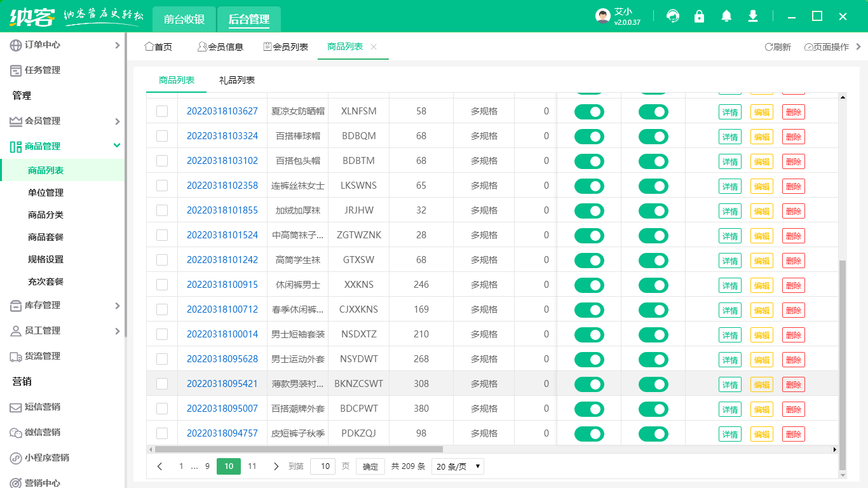Toggle the first switch for 夏凉女防晒帽
The width and height of the screenshot is (868, 488).
click(x=589, y=111)
